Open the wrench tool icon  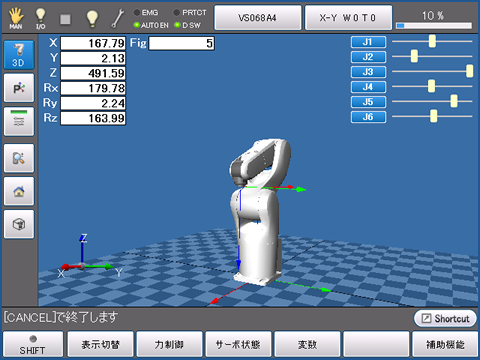pyautogui.click(x=117, y=18)
